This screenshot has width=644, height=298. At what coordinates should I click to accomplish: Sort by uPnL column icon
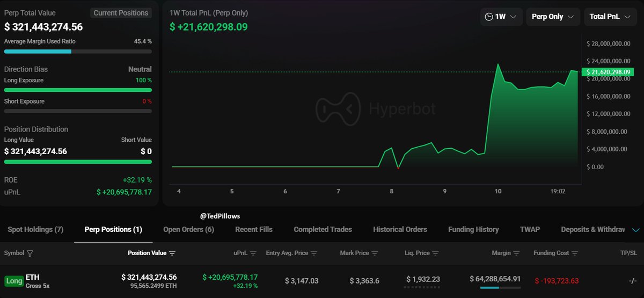pos(253,253)
